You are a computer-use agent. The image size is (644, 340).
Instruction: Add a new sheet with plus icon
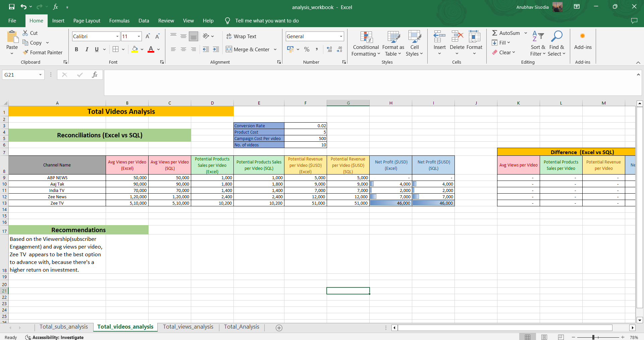pos(279,328)
